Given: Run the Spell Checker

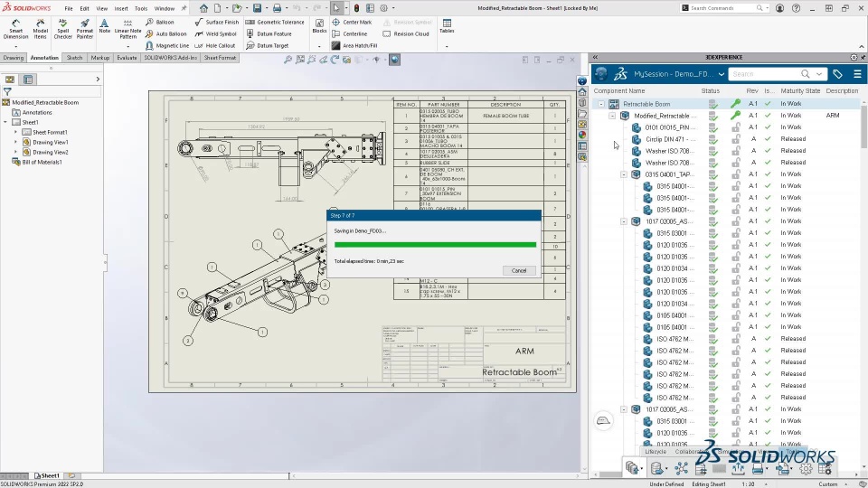Looking at the screenshot, I should [62, 29].
